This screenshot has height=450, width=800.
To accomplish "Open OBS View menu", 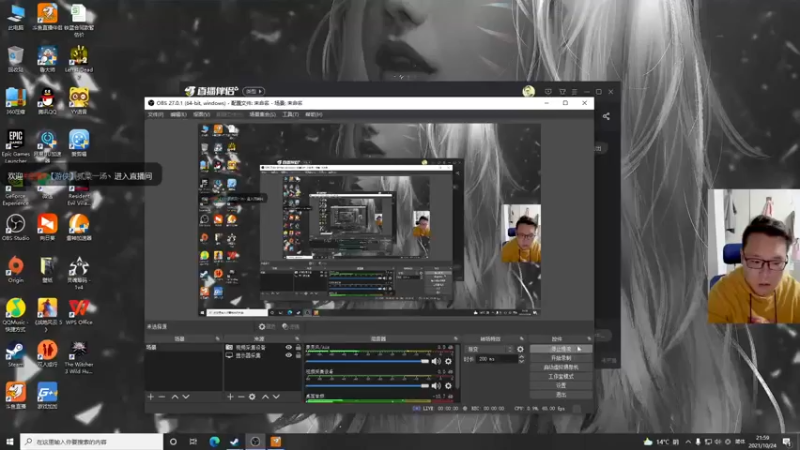I will pos(202,115).
